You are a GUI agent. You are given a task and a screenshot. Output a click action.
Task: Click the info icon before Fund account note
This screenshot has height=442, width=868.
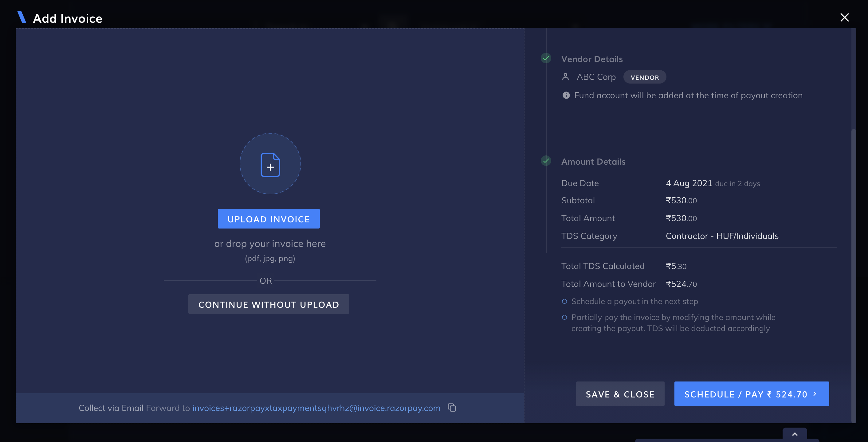566,95
